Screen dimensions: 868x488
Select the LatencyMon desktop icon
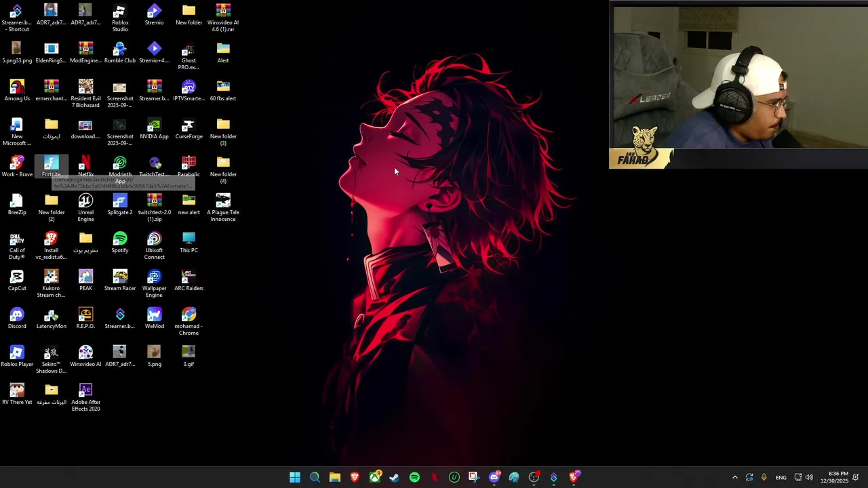pyautogui.click(x=51, y=319)
